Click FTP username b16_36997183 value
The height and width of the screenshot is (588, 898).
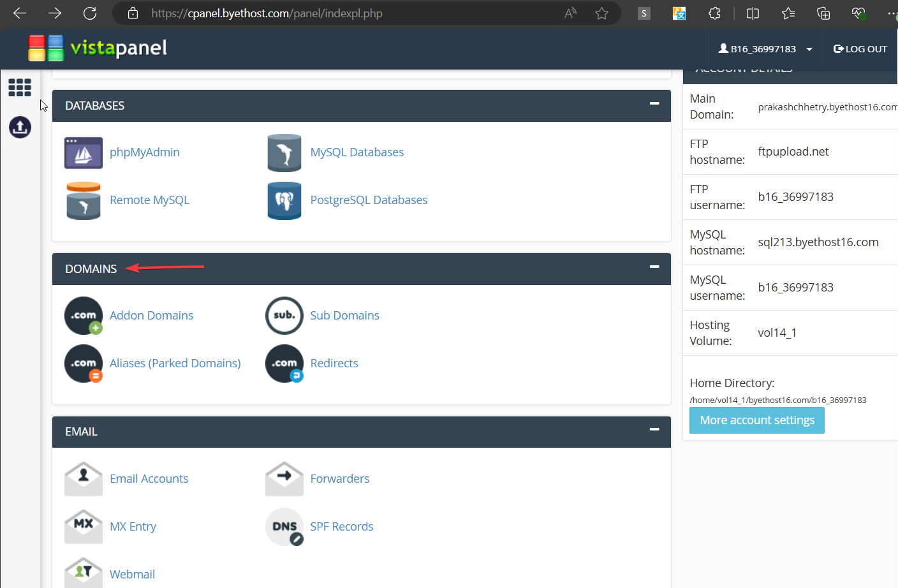795,197
